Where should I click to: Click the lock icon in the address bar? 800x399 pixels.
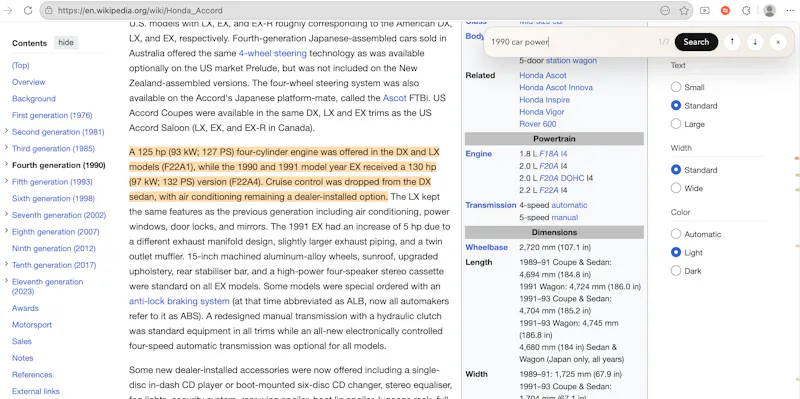[49, 10]
